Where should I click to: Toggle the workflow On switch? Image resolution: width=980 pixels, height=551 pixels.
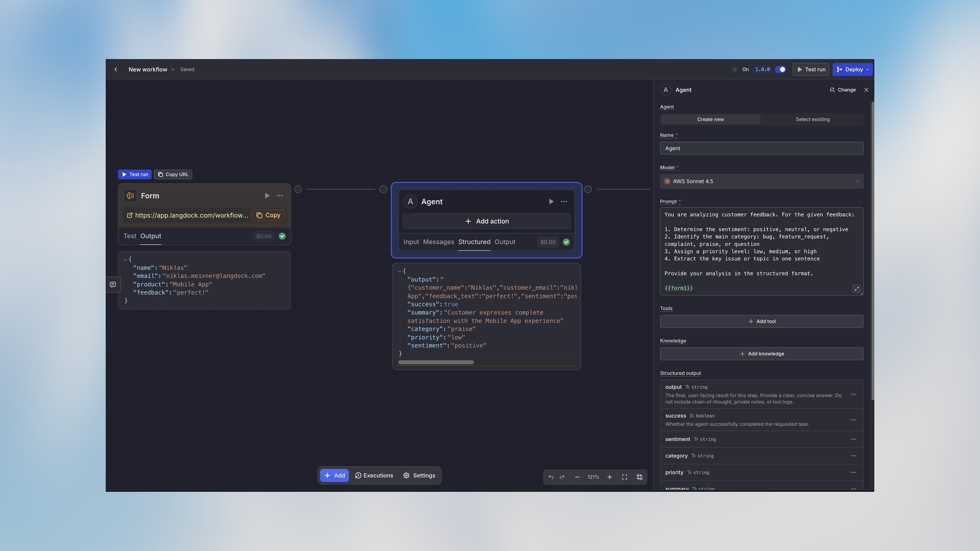coord(780,69)
